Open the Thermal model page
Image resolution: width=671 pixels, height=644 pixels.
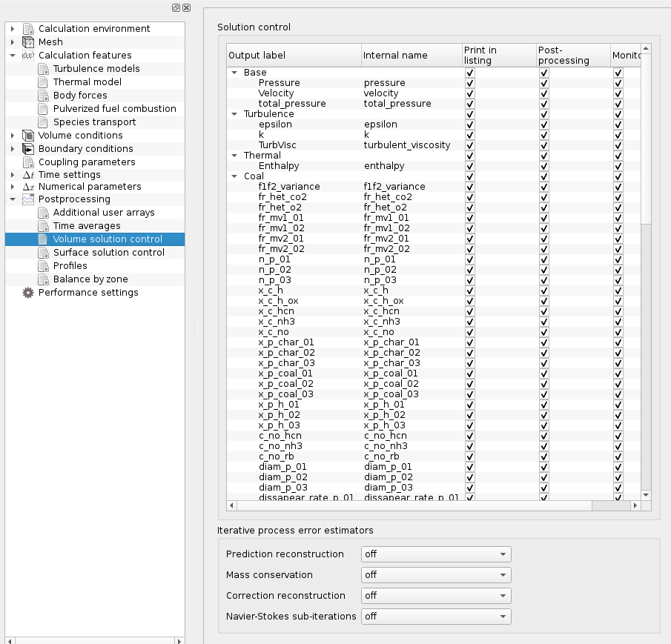[x=87, y=82]
